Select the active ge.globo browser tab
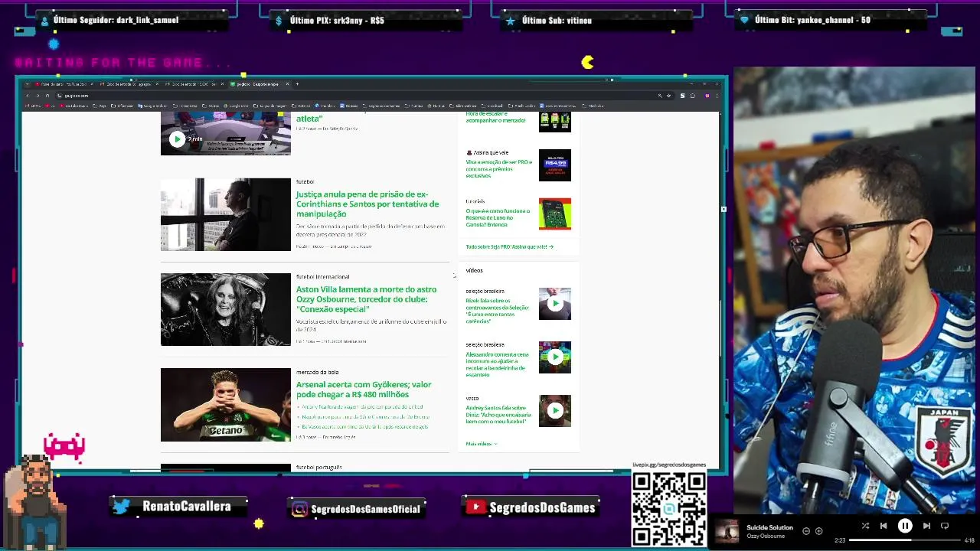Image resolution: width=980 pixels, height=551 pixels. pos(259,84)
